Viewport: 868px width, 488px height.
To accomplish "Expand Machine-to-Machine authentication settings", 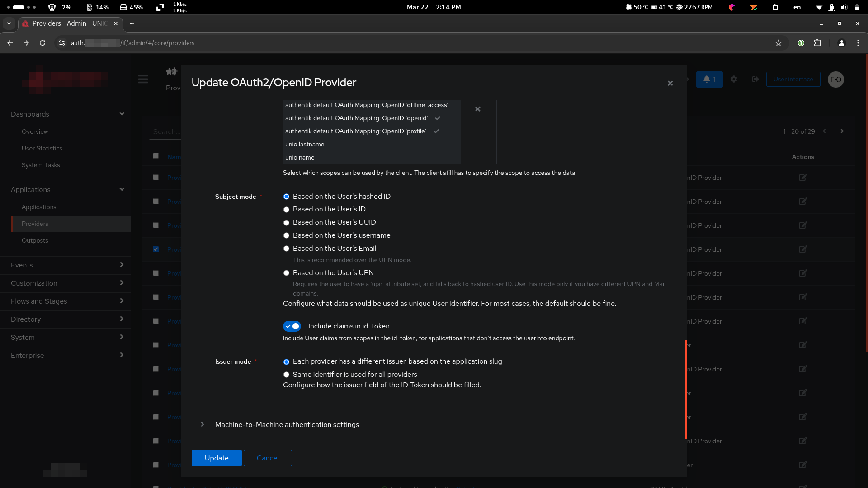I will (x=287, y=425).
